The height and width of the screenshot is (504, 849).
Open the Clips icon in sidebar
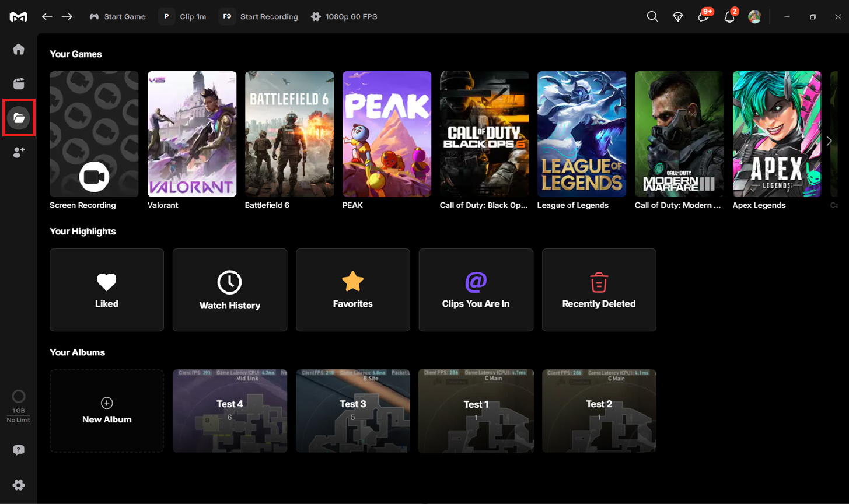[x=19, y=83]
